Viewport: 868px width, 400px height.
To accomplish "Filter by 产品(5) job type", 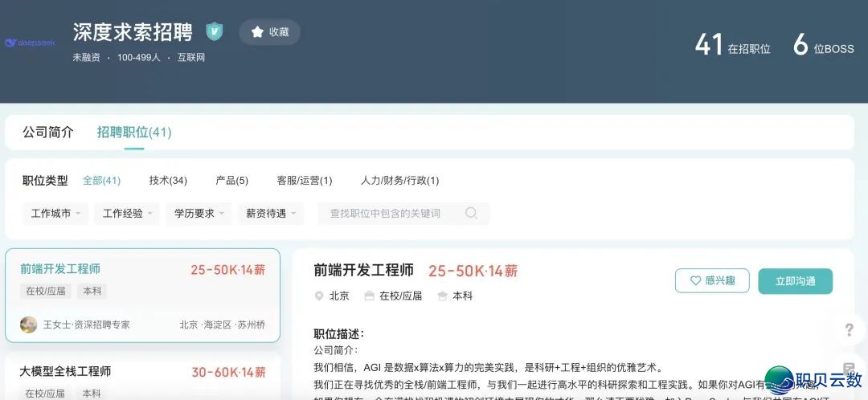I will [232, 181].
